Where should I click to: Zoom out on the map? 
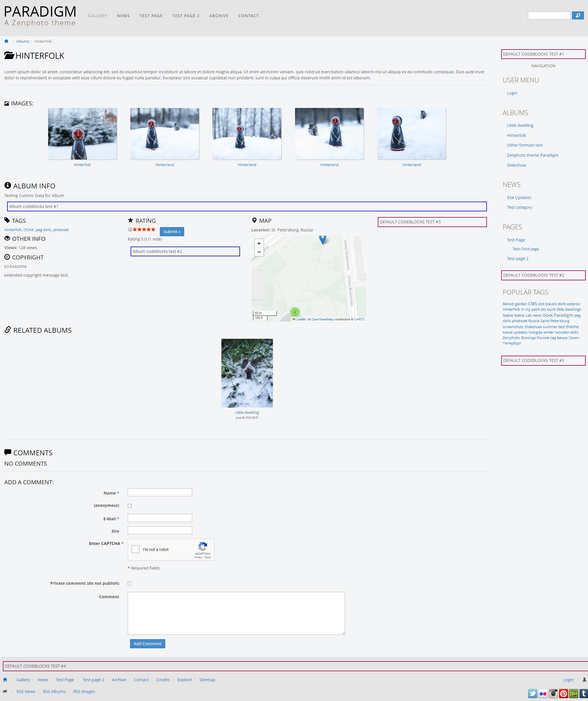pyautogui.click(x=259, y=252)
